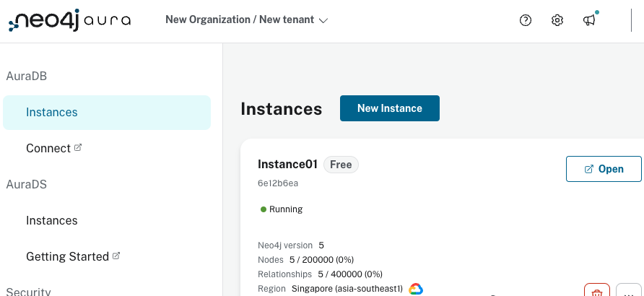Open the instance more options ellipsis menu
This screenshot has width=644, height=296.
(x=629, y=292)
